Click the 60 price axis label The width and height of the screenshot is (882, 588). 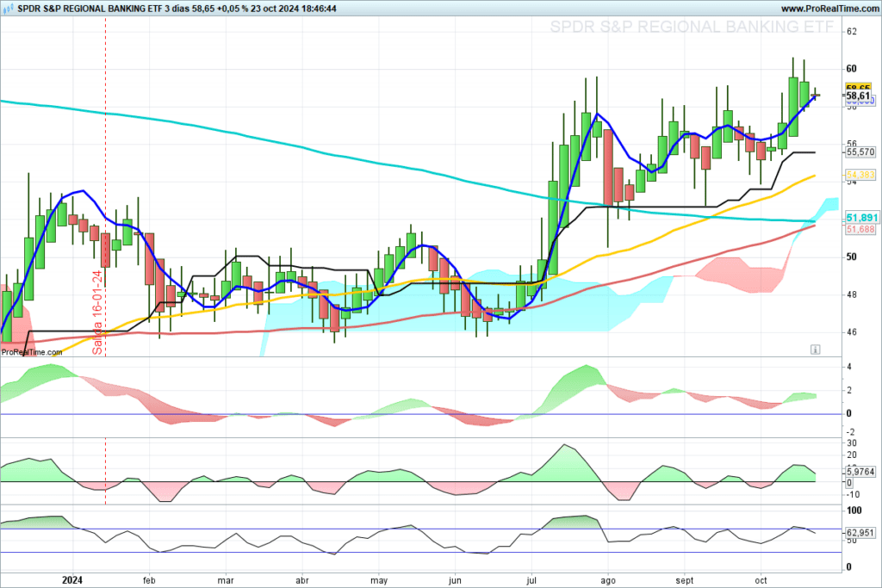click(852, 69)
